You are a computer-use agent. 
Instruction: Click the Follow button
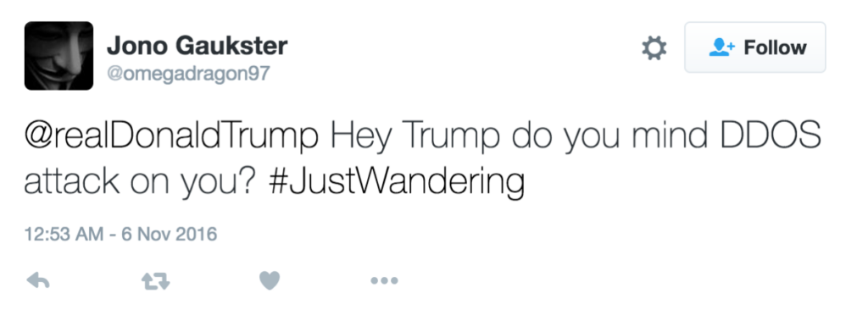(755, 47)
